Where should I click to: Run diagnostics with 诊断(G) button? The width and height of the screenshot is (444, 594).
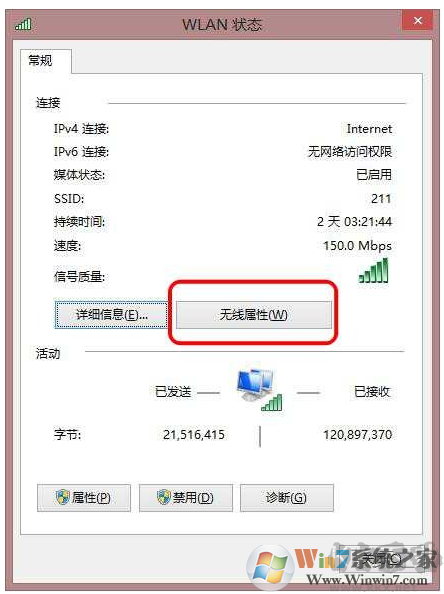287,497
